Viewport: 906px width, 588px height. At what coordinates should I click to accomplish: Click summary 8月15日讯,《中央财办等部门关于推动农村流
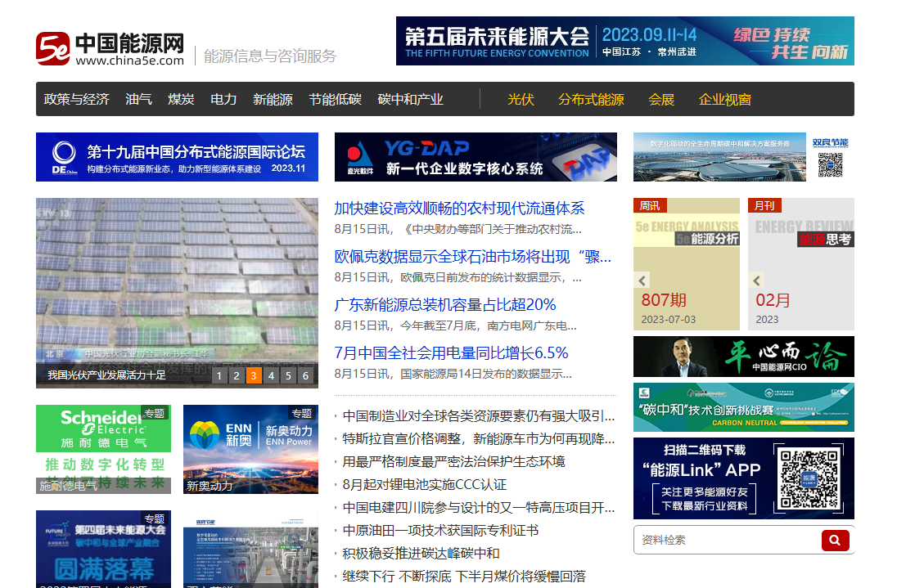[458, 230]
